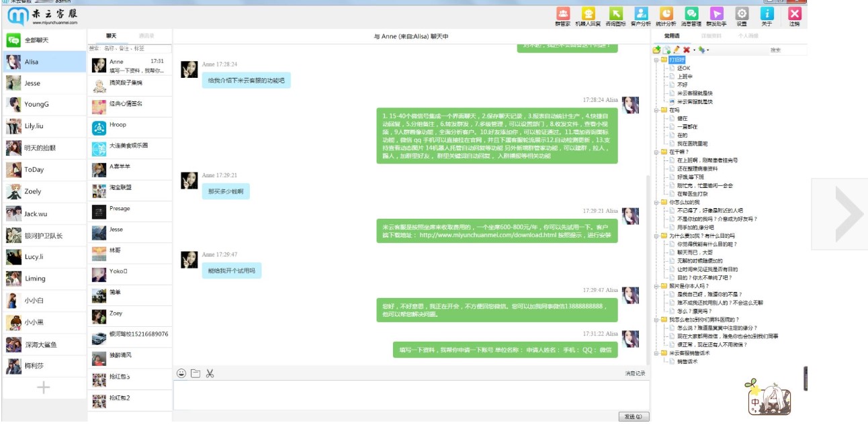
Task: Click the pencil edit icon in 常用语 toolbar
Action: (x=677, y=50)
